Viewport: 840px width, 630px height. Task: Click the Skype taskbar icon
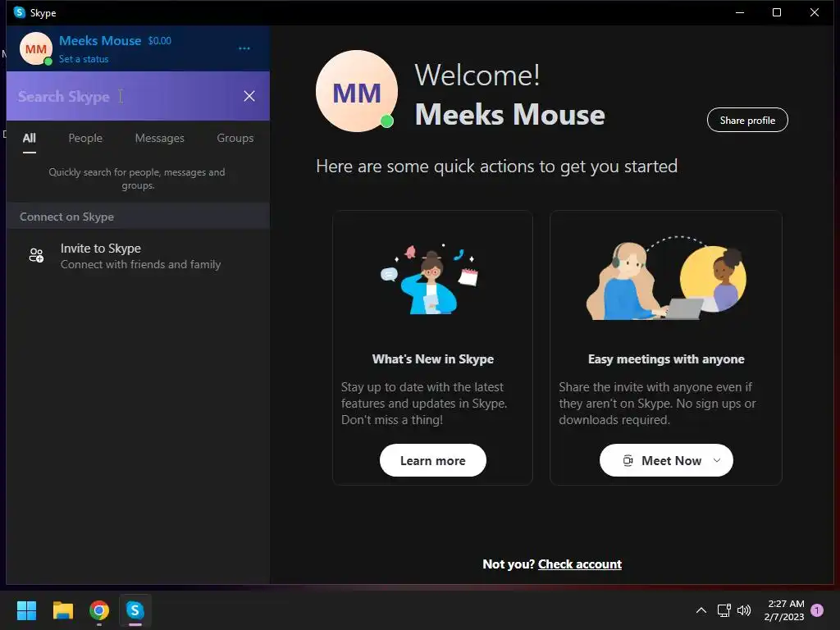(135, 610)
